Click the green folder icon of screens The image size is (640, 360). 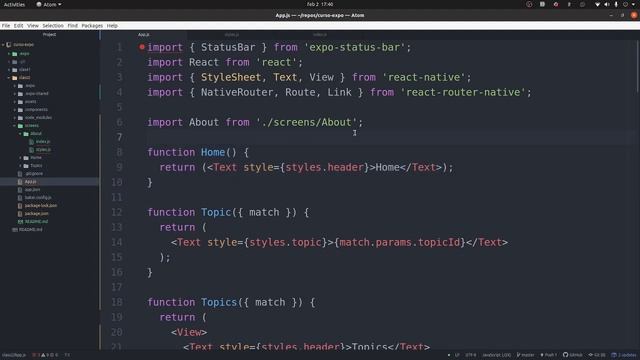[20, 126]
